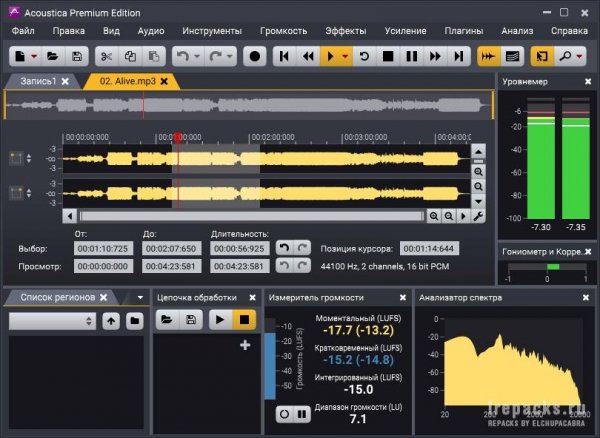Zoom in vertically on waveform

pyautogui.click(x=478, y=172)
